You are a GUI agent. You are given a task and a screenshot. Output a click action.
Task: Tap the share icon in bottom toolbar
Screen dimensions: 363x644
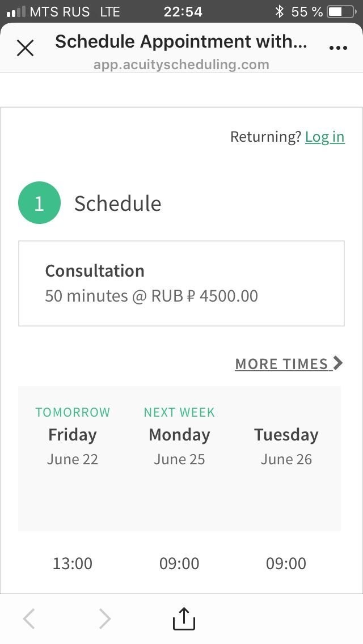184,618
